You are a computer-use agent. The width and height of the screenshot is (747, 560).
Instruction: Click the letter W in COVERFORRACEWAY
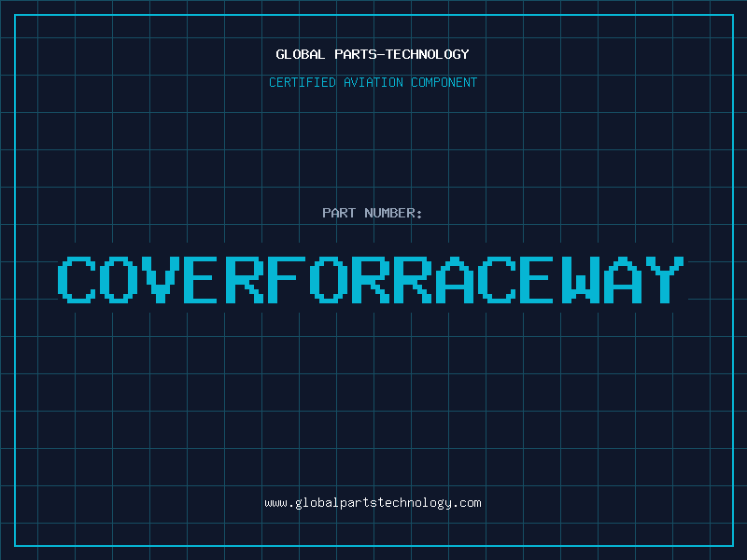click(x=582, y=280)
